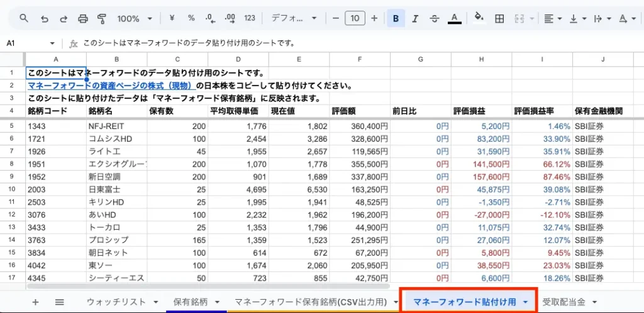The height and width of the screenshot is (313, 644).
Task: Select column A header
Action: pyautogui.click(x=56, y=59)
